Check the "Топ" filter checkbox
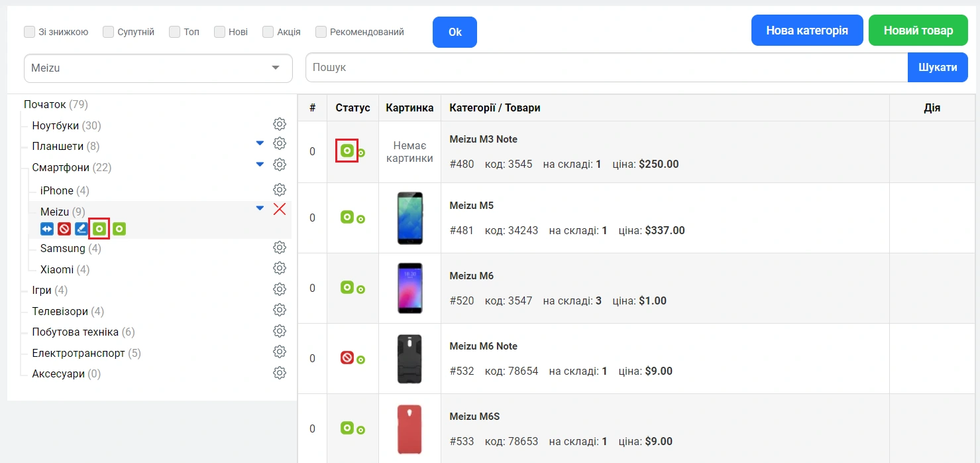 pyautogui.click(x=175, y=32)
